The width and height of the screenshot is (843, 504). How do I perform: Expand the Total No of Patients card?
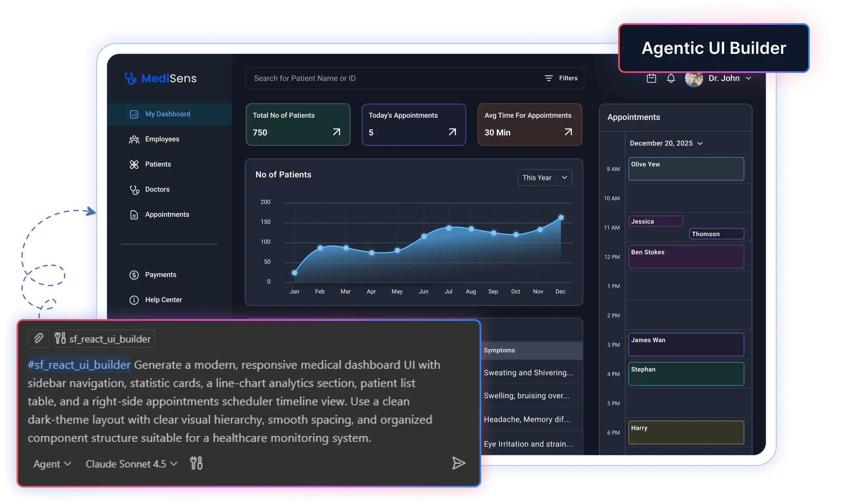pyautogui.click(x=336, y=132)
